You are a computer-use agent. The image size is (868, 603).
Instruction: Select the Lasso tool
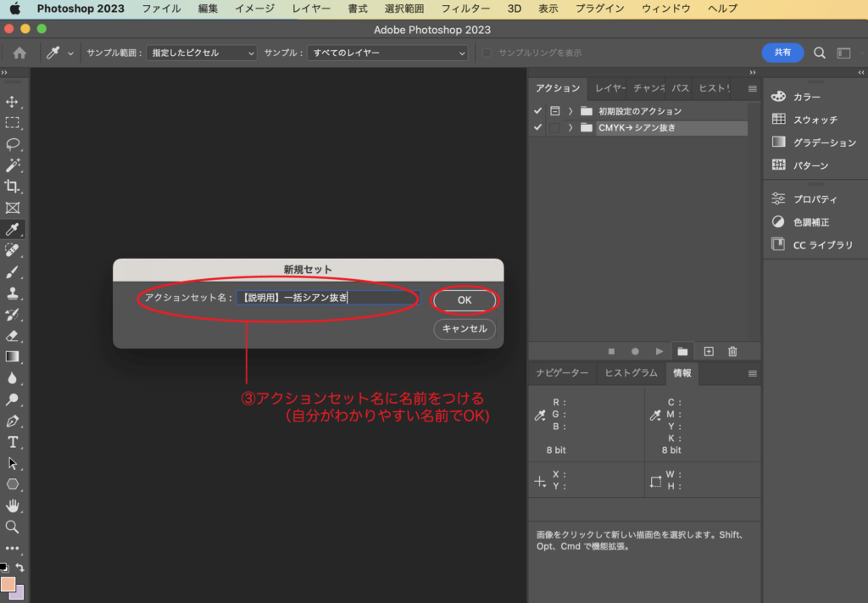tap(12, 144)
